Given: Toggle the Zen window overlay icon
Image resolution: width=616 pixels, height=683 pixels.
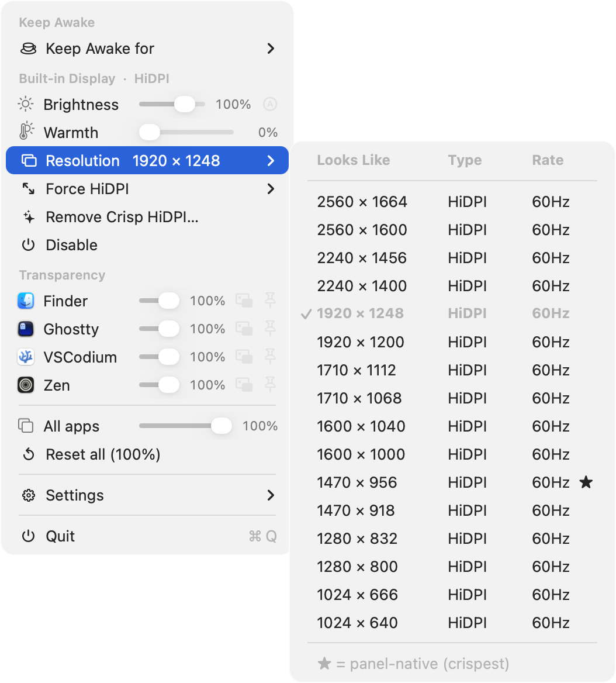Looking at the screenshot, I should click(244, 385).
